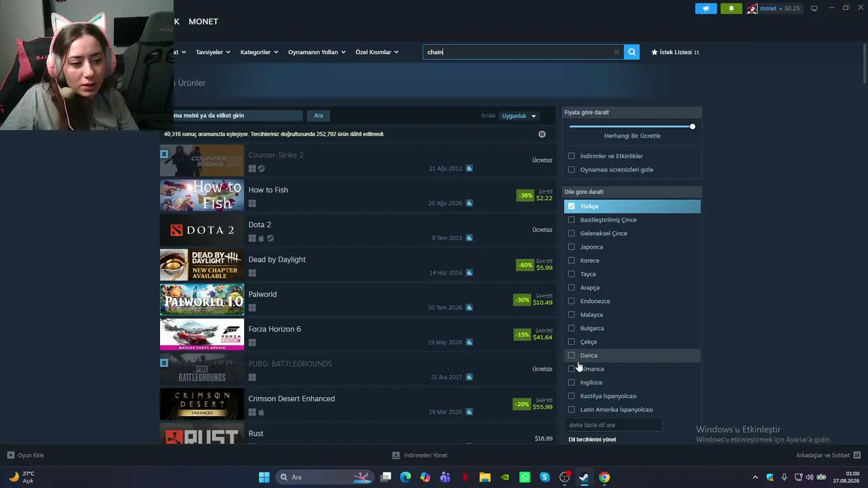
Task: Open search preferences gear icon
Action: point(542,134)
